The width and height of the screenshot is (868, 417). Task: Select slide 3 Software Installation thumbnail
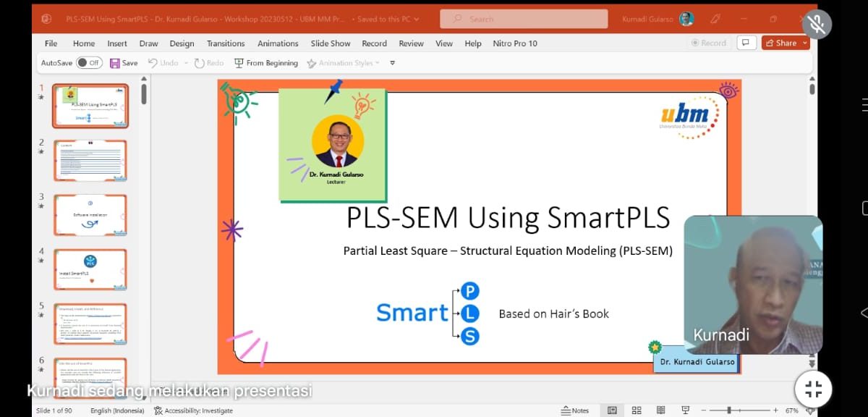[x=90, y=214]
